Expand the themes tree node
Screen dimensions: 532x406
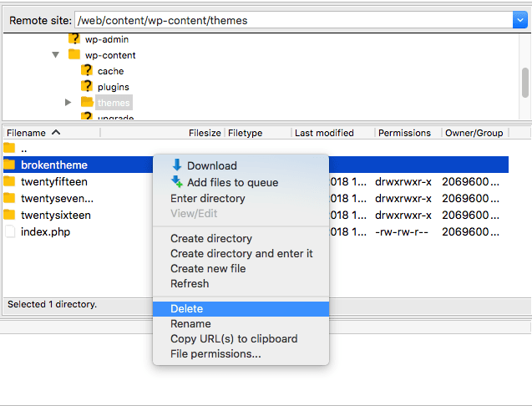(68, 102)
